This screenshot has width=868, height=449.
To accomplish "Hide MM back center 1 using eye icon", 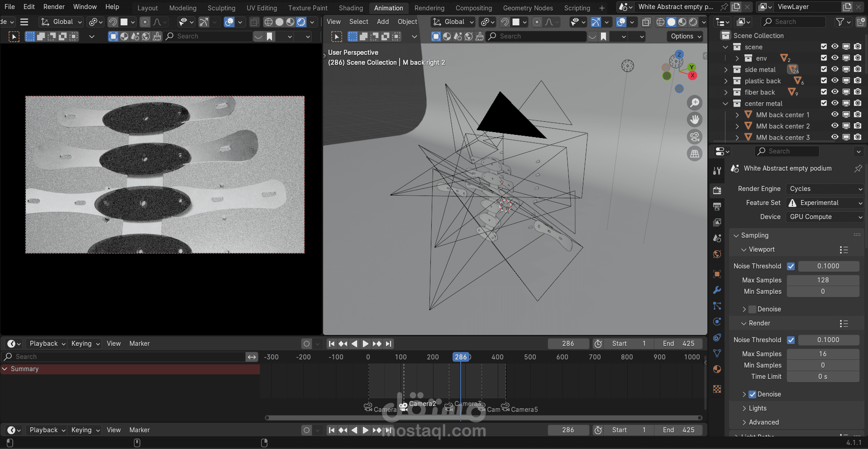I will tap(835, 115).
